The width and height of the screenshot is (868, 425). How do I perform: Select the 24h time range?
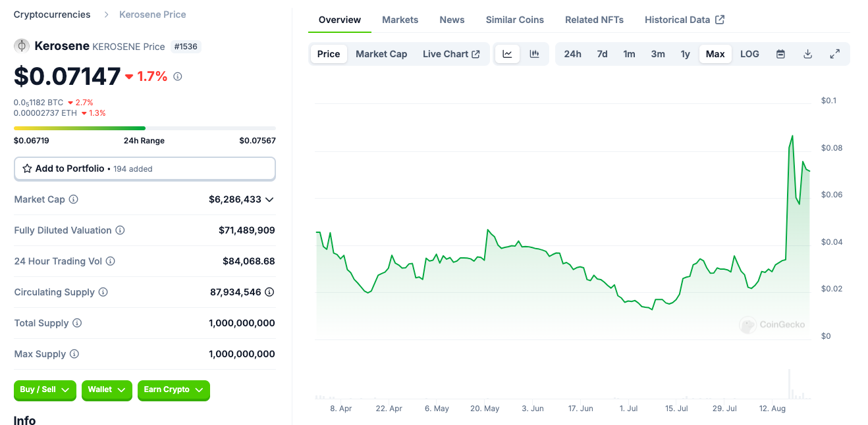572,54
